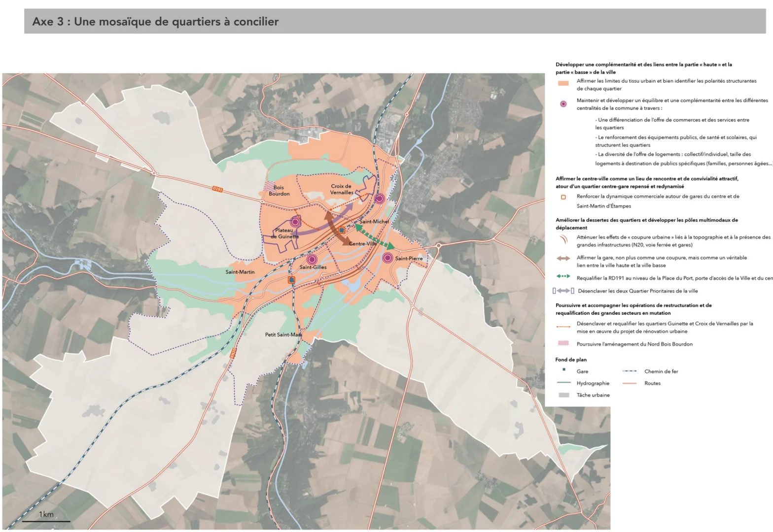Screen dimensions: 773x532
Task: Click the orange-framed station square near Centre-Ville
Action: click(x=341, y=230)
